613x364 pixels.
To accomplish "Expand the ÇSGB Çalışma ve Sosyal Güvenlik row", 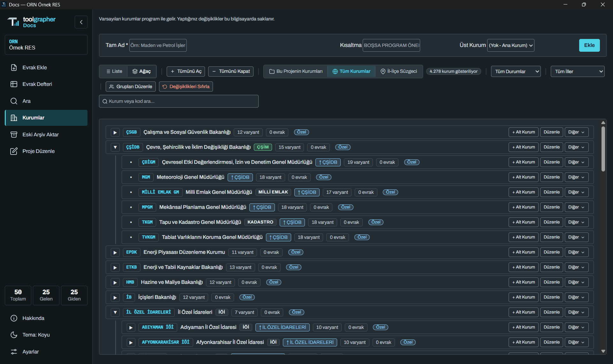I will pos(115,132).
